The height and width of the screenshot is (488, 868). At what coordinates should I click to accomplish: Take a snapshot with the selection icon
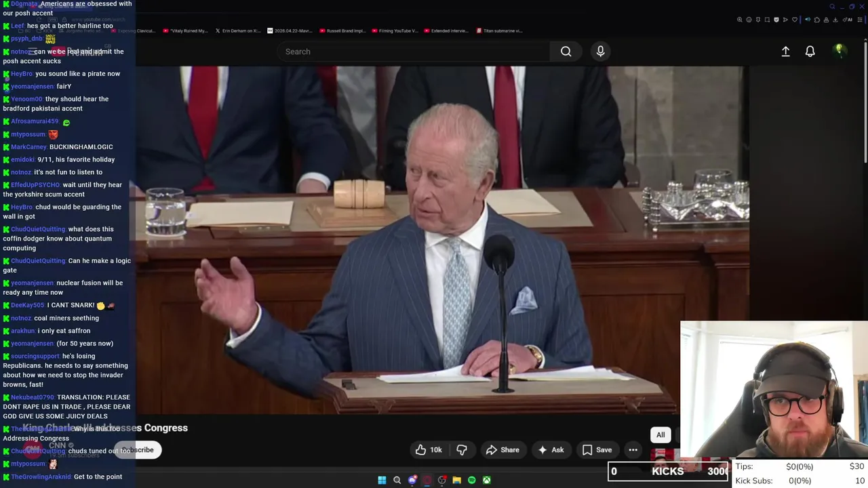pos(767,20)
